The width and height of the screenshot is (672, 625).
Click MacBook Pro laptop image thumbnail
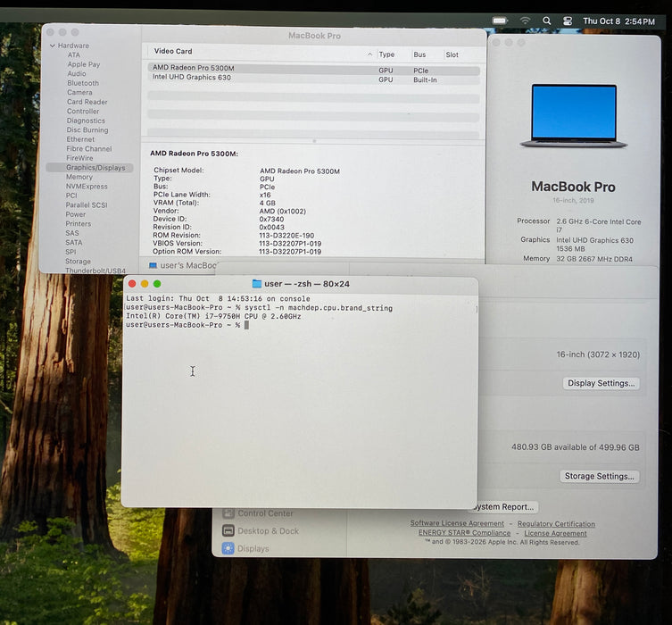[574, 116]
